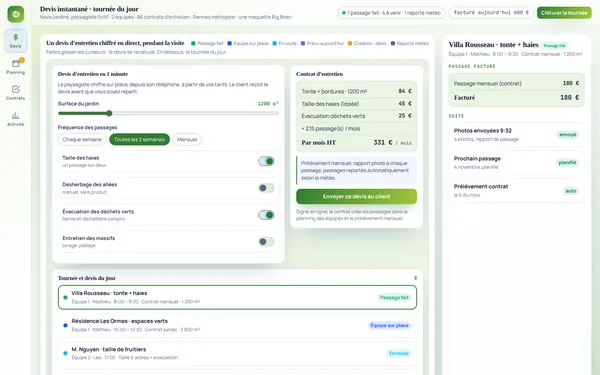Select Chaque semaine frequency
This screenshot has height=375, width=600.
point(82,139)
